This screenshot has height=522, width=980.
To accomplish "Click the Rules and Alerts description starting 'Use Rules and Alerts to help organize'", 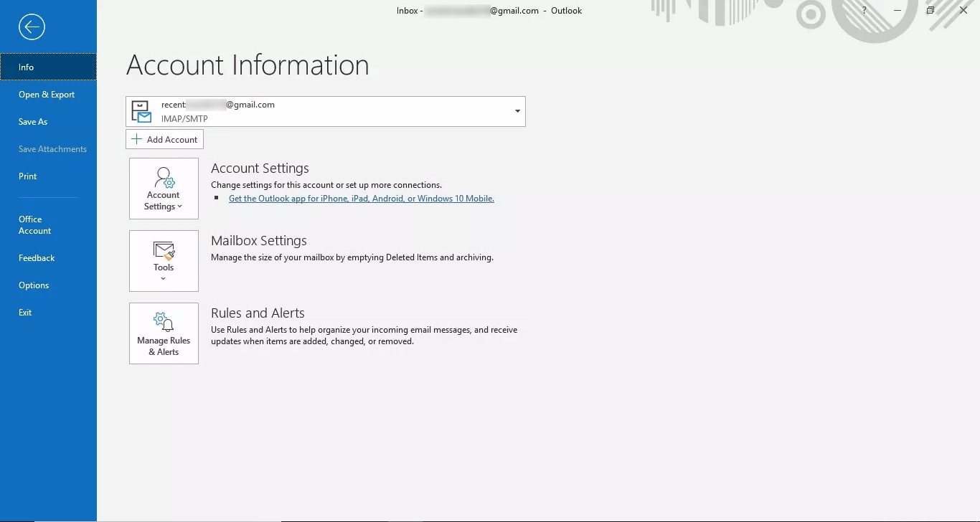I will 364,336.
